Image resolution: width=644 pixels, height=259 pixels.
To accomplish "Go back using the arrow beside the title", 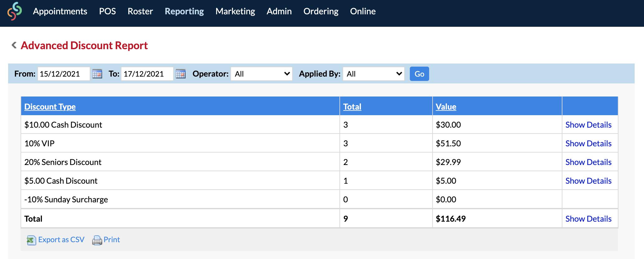I will point(14,45).
